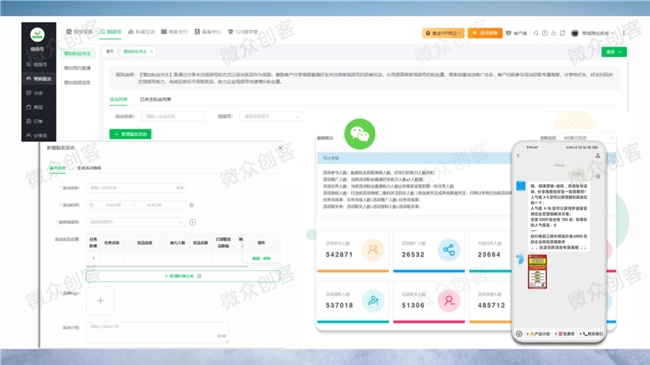Viewport: 650px width, 365px height.
Task: Select 增加视频浏览 submenu item
Action: pyautogui.click(x=77, y=83)
